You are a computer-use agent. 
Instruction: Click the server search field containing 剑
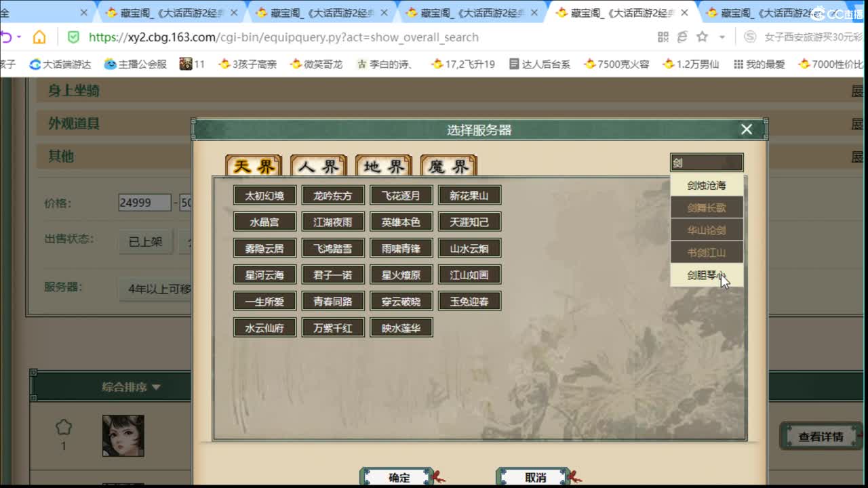click(707, 163)
